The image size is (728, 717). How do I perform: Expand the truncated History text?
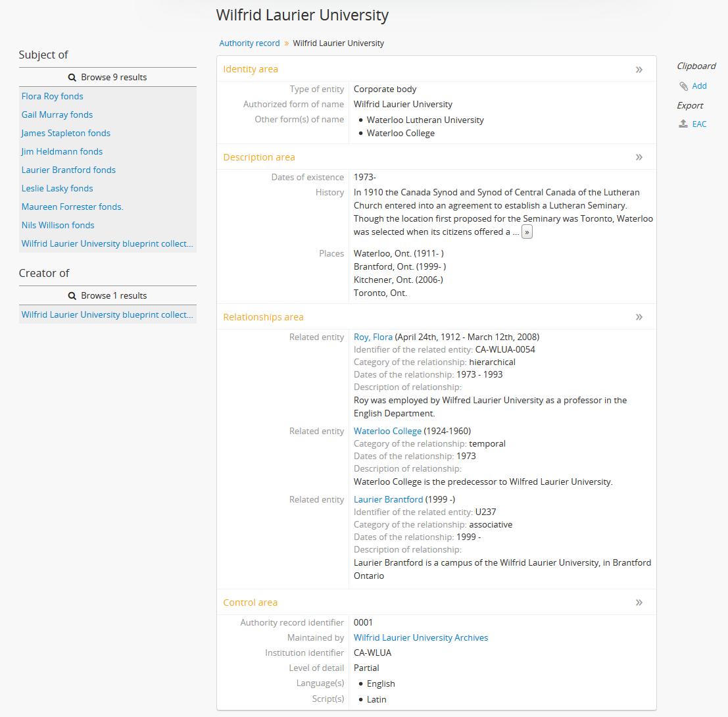click(527, 232)
